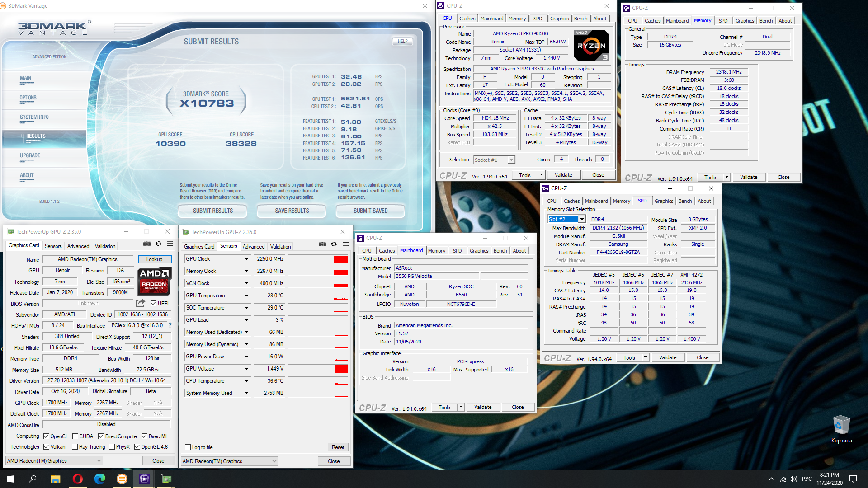The width and height of the screenshot is (868, 488).
Task: Click the 3DMark Vantage title bar icon
Action: pos(4,6)
